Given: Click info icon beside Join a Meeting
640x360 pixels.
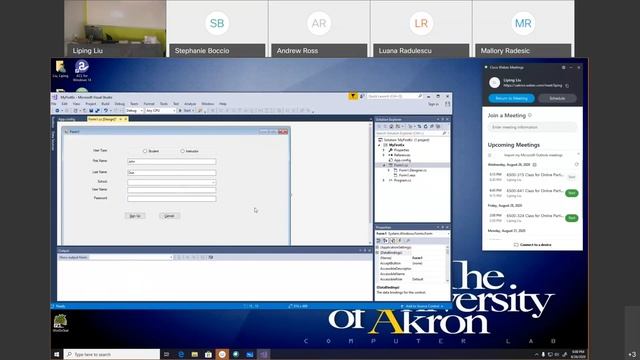Looking at the screenshot, I should [530, 116].
